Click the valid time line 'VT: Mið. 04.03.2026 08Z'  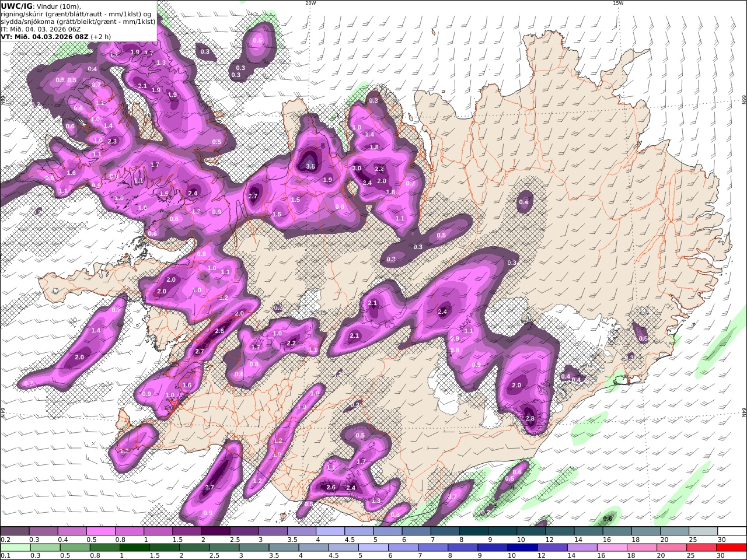click(44, 36)
